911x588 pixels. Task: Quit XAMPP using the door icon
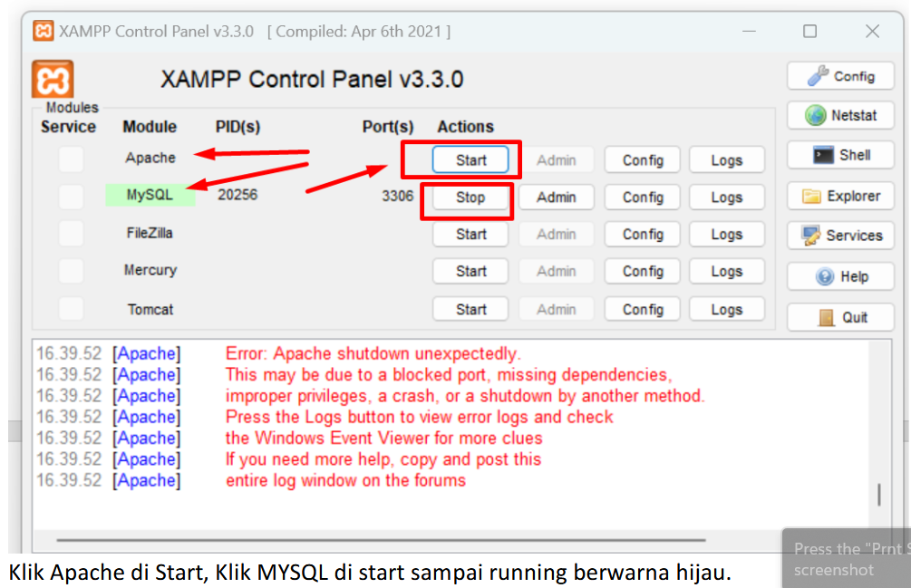[x=826, y=317]
